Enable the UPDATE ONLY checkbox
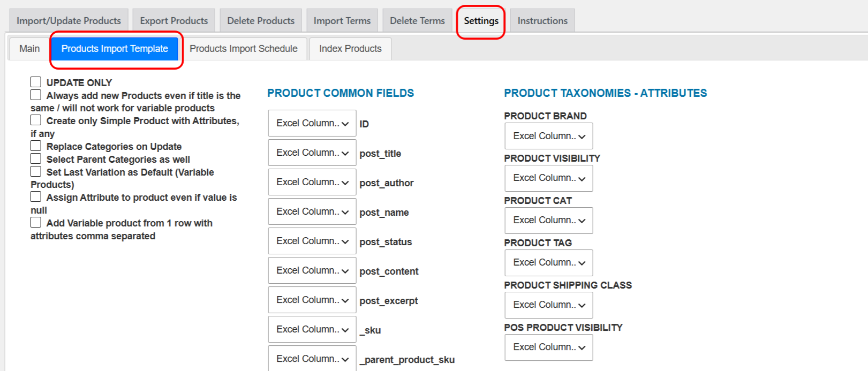Screen dimensions: 868x371 click(x=36, y=82)
